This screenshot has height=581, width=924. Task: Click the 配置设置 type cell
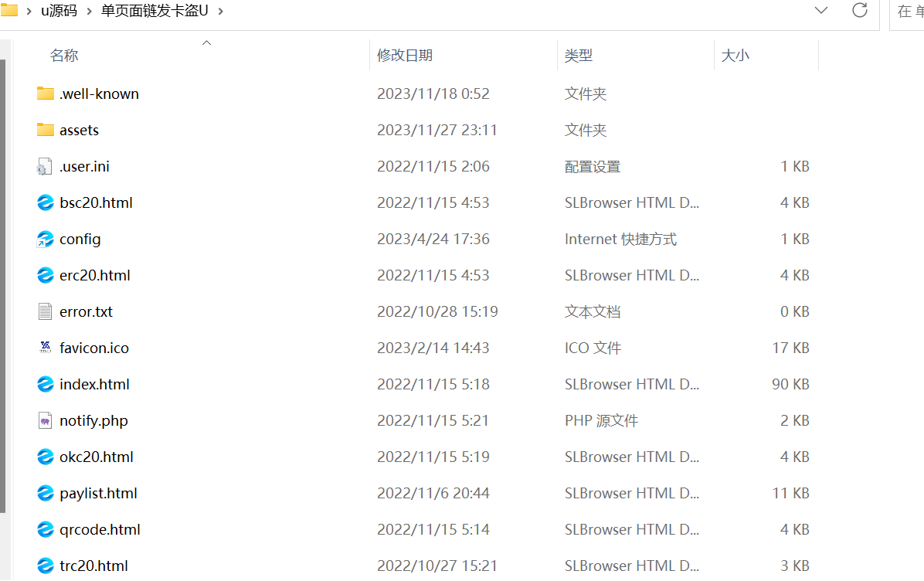(x=593, y=167)
